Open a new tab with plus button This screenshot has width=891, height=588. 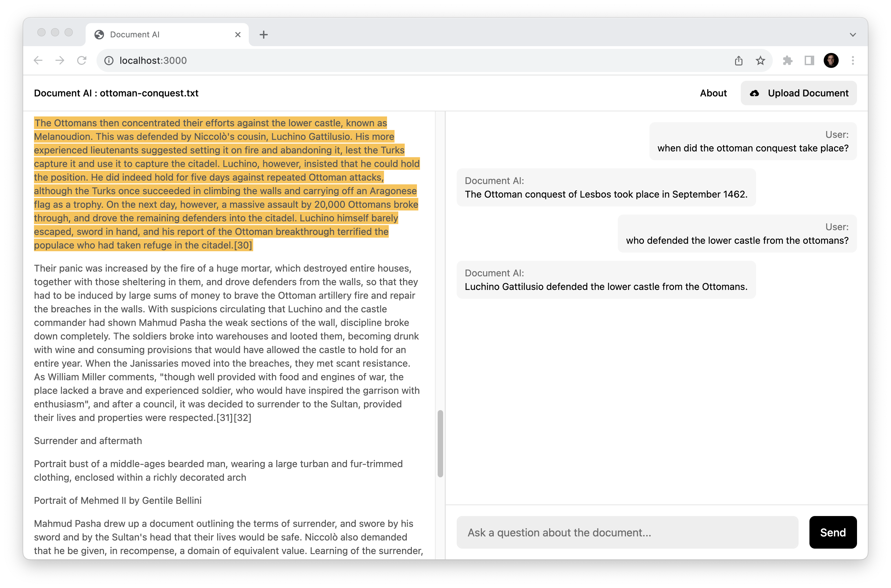pyautogui.click(x=263, y=35)
